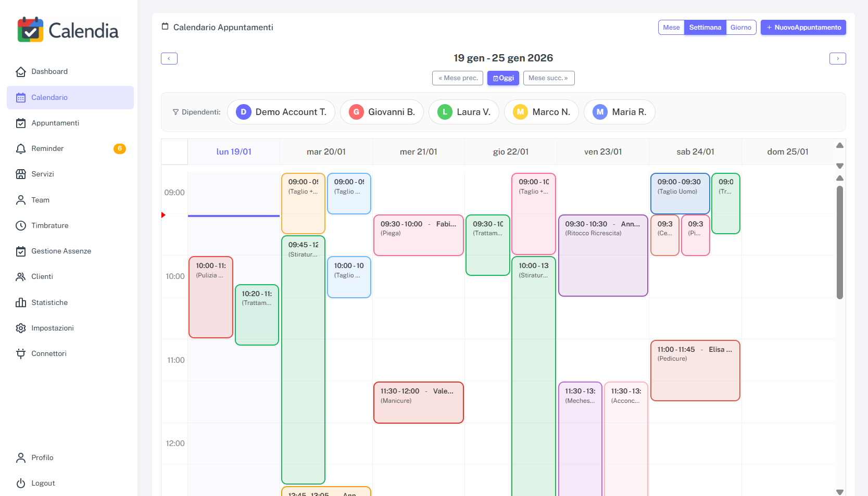Select the Statistiche chart icon
Image resolution: width=868 pixels, height=496 pixels.
[x=21, y=302]
